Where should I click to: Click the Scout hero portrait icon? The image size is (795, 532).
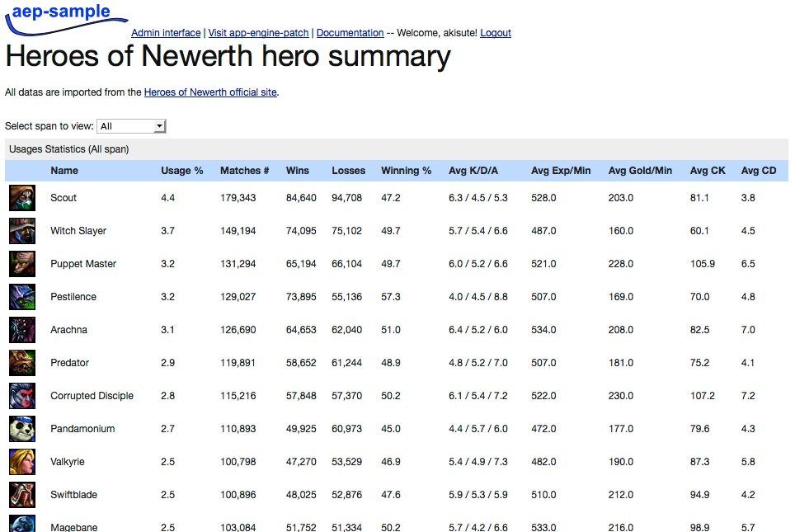coord(22,198)
